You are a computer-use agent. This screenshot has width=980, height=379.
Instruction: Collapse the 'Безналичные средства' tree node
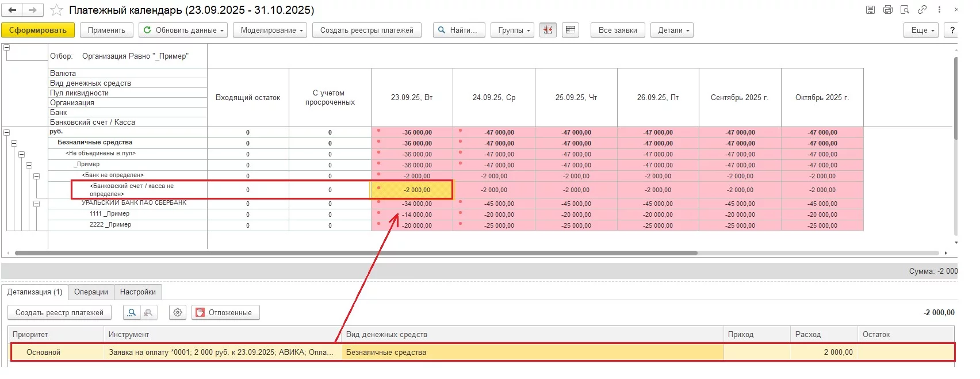click(x=14, y=143)
